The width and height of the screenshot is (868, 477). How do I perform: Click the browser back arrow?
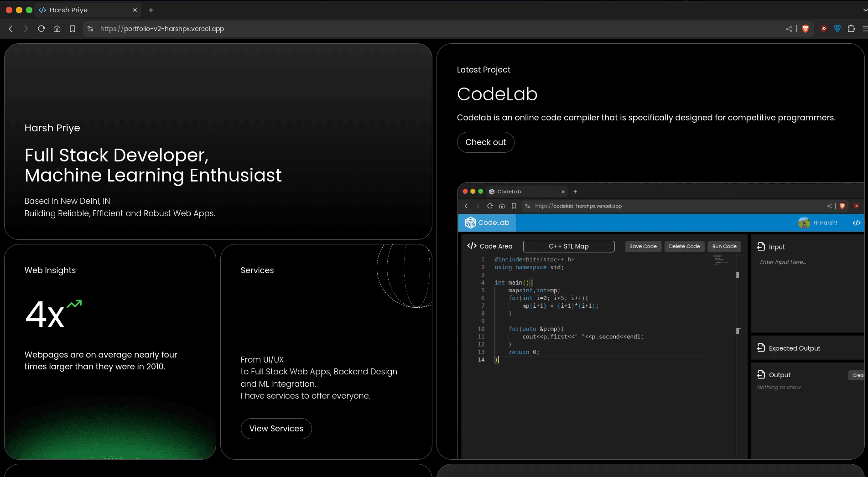pos(10,29)
